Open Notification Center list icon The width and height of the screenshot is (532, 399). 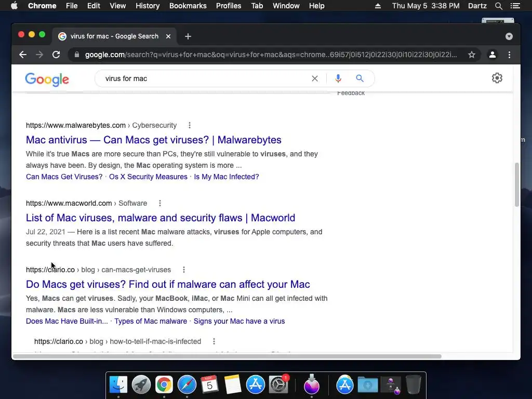515,6
